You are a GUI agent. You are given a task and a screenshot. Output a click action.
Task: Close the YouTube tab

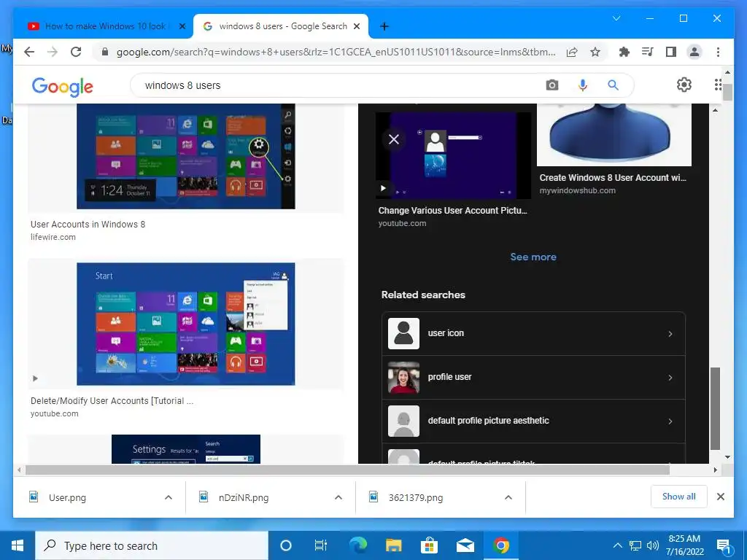pyautogui.click(x=182, y=26)
